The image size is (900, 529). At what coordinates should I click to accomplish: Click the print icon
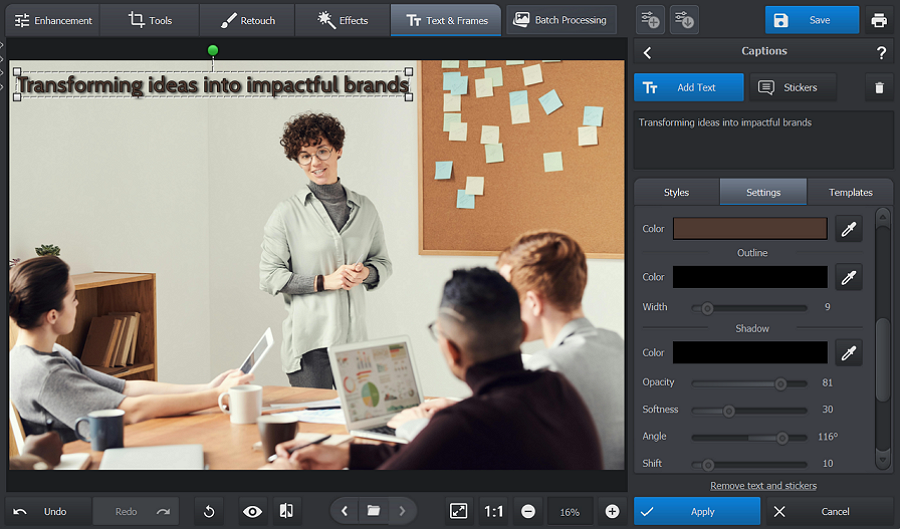(879, 21)
